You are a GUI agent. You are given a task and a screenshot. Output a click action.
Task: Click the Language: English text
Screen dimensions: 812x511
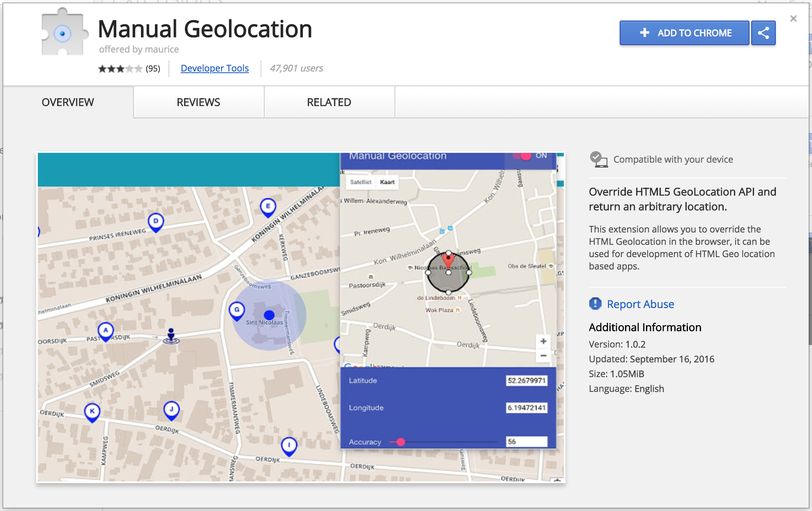pos(626,389)
